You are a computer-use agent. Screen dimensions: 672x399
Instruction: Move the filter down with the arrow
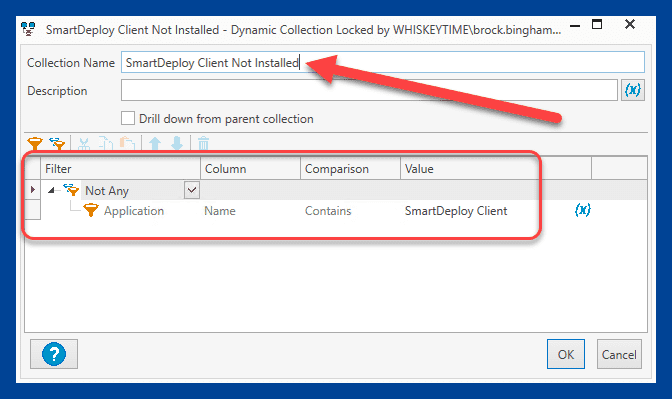point(177,143)
